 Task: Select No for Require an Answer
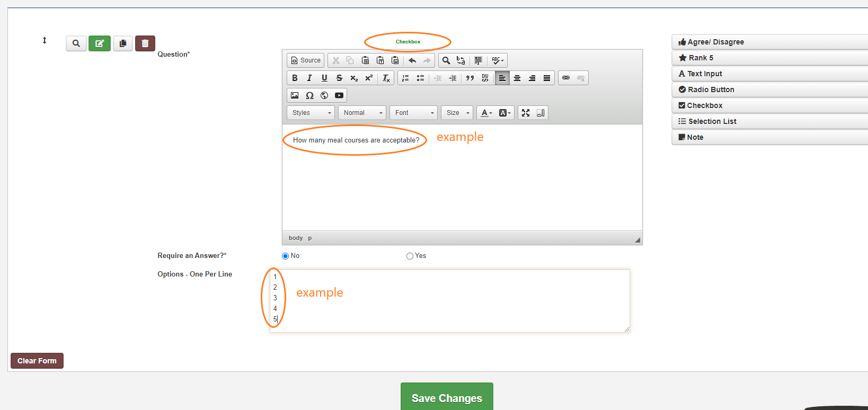pyautogui.click(x=286, y=256)
